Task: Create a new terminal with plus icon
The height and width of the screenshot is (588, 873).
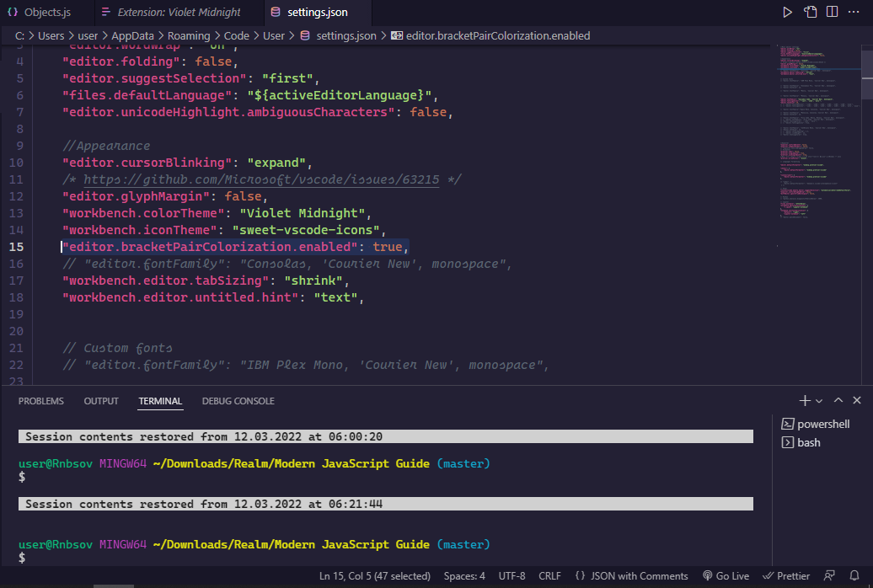Action: tap(805, 400)
